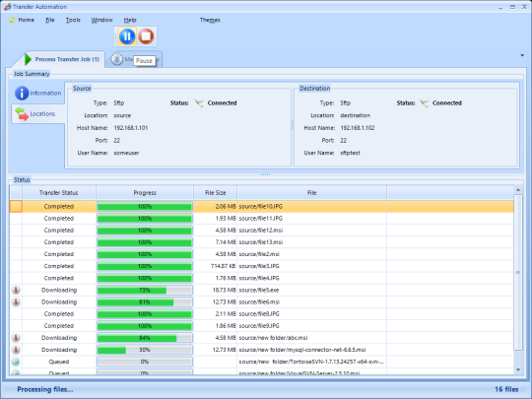Viewport: 532px width, 399px height.
Task: Open the Tools menu
Action: click(73, 20)
